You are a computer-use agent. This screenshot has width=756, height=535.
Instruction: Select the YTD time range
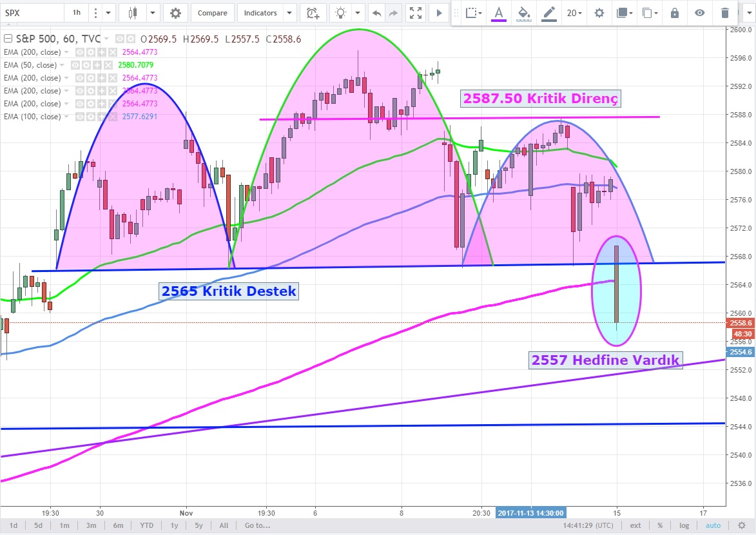point(146,525)
